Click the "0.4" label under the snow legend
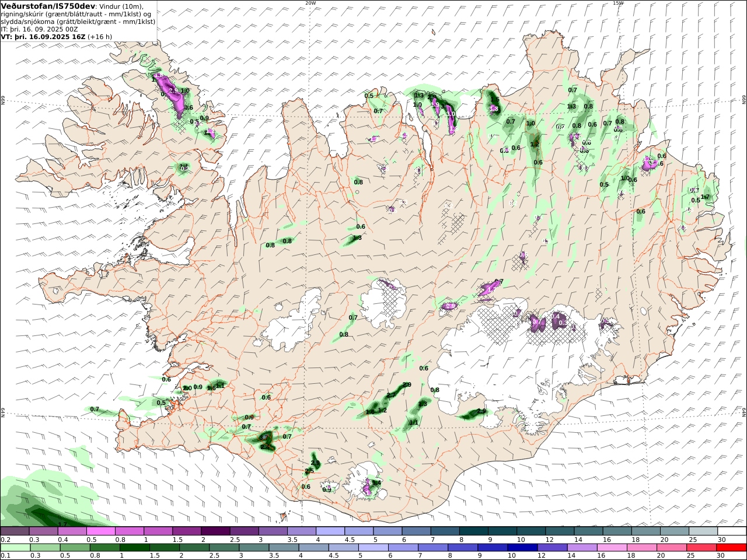 tap(62, 540)
